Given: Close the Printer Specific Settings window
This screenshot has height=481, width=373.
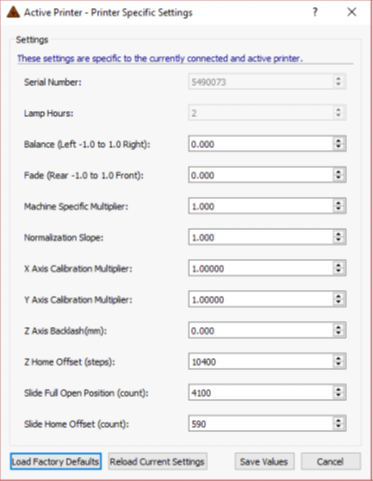Looking at the screenshot, I should point(352,12).
